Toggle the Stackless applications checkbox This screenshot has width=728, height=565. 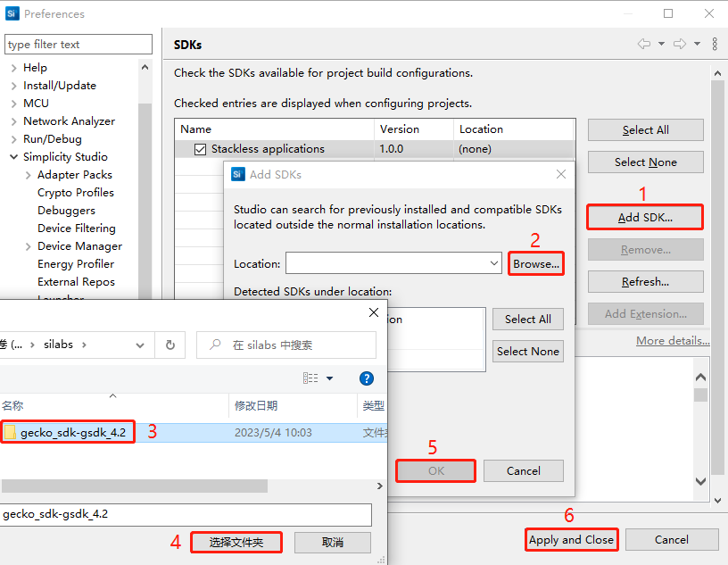point(200,149)
